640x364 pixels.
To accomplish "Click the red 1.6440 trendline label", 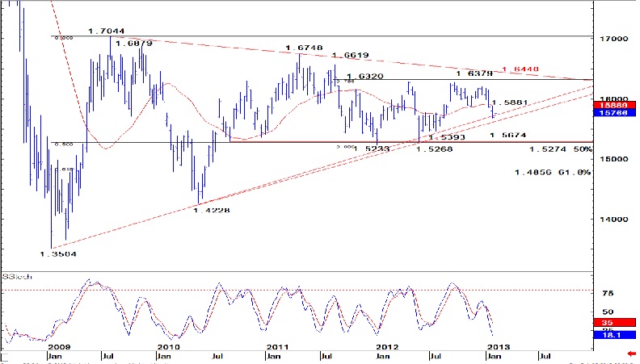I will [x=519, y=70].
